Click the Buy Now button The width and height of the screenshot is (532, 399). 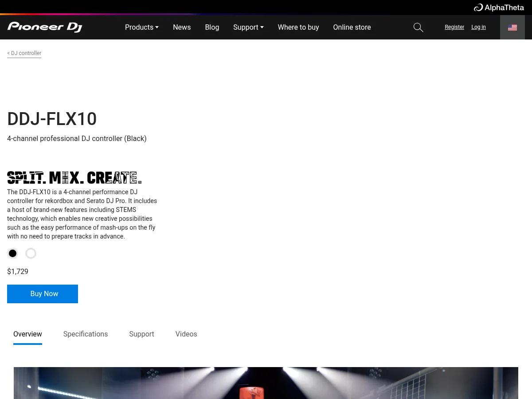click(x=43, y=293)
